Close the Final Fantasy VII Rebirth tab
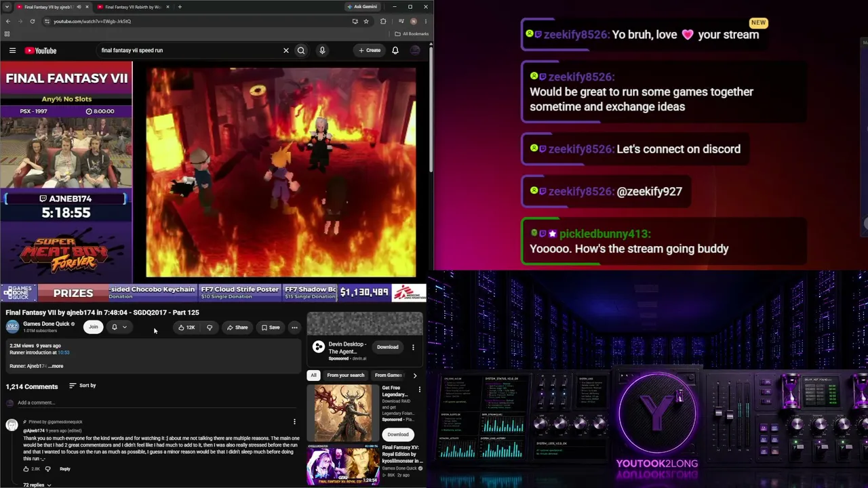 [167, 7]
